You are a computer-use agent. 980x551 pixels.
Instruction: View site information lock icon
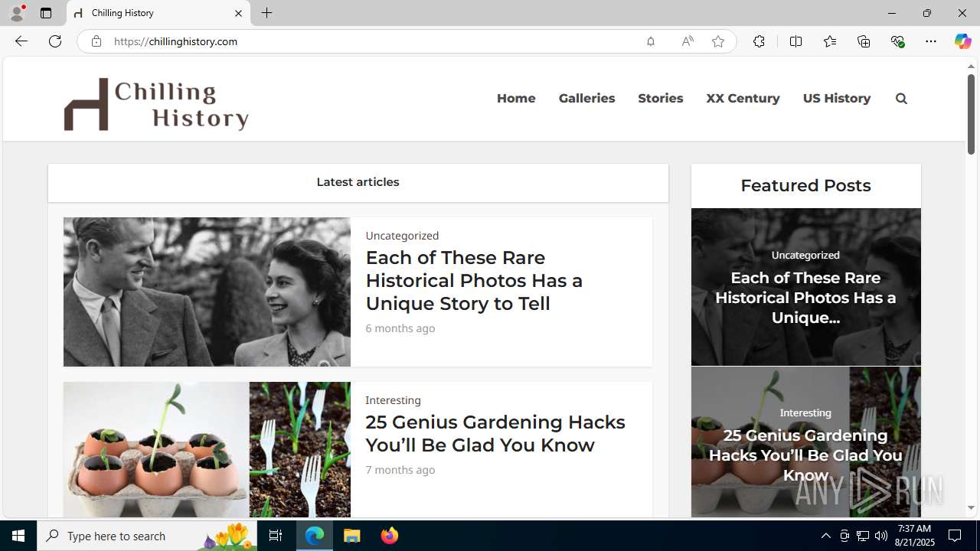point(96,41)
